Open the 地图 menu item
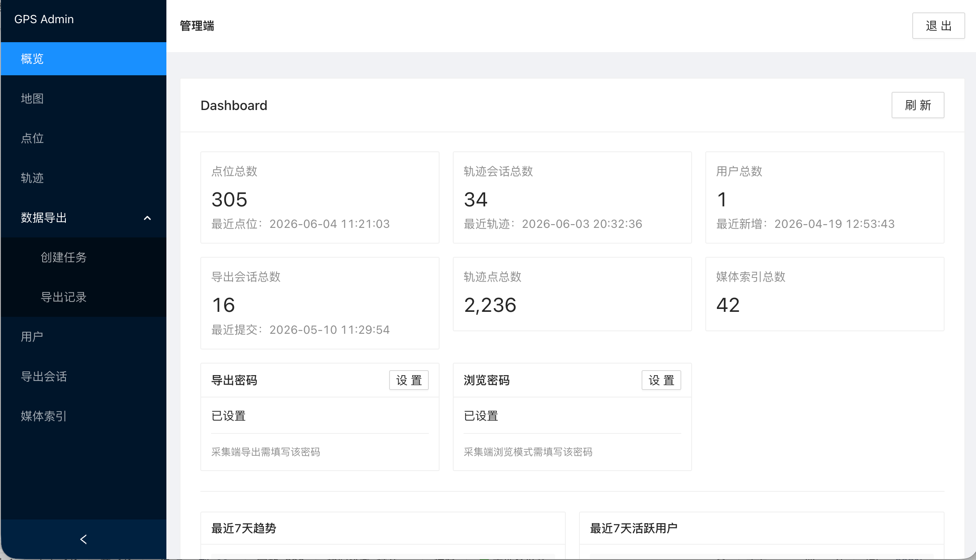The width and height of the screenshot is (976, 560). [83, 98]
